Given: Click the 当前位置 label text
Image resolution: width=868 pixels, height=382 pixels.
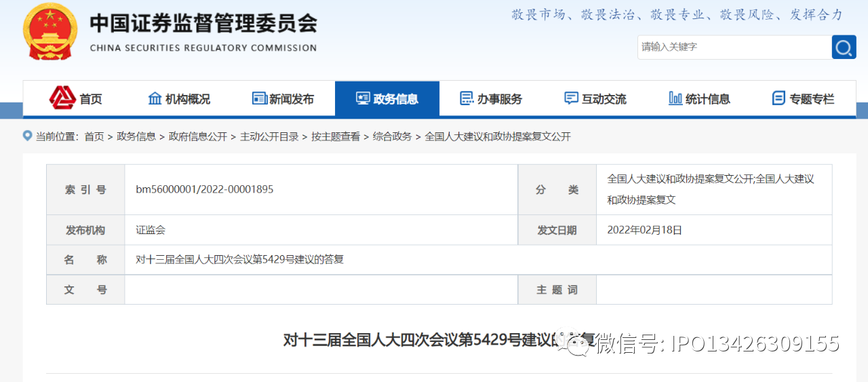Looking at the screenshot, I should pyautogui.click(x=57, y=136).
